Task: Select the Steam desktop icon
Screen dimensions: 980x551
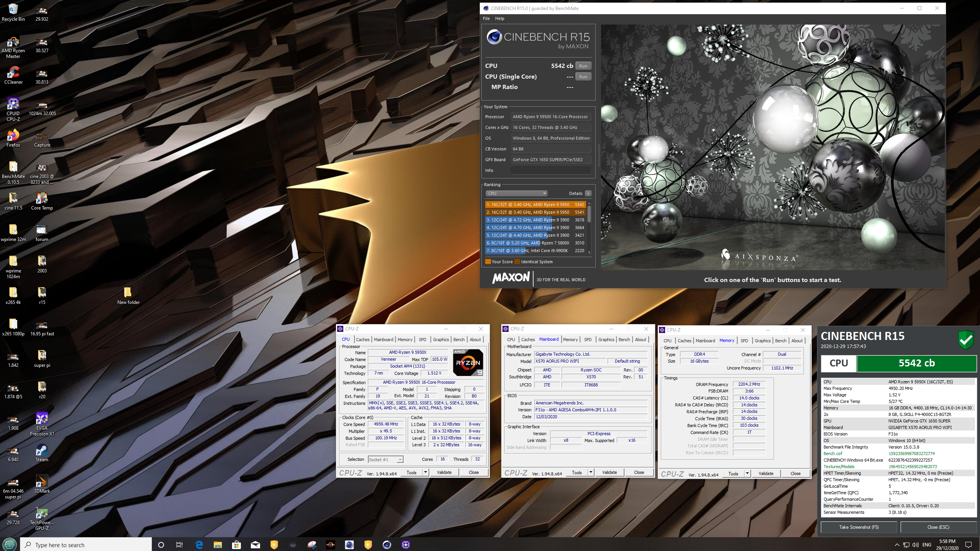Action: tap(42, 453)
